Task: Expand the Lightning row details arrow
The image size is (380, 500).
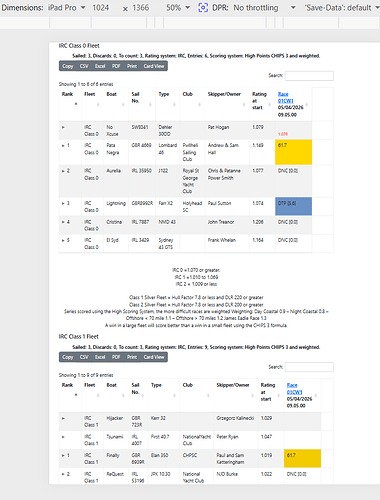Action: pos(63,203)
